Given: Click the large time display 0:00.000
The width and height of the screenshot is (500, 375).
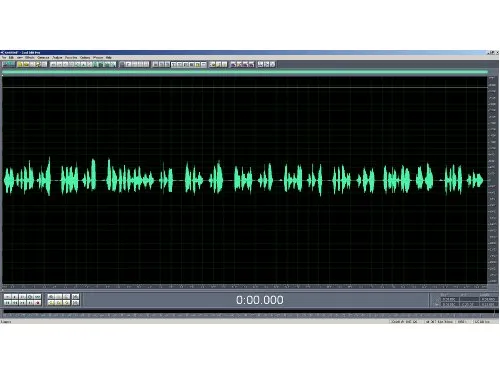Looking at the screenshot, I should pos(260,300).
